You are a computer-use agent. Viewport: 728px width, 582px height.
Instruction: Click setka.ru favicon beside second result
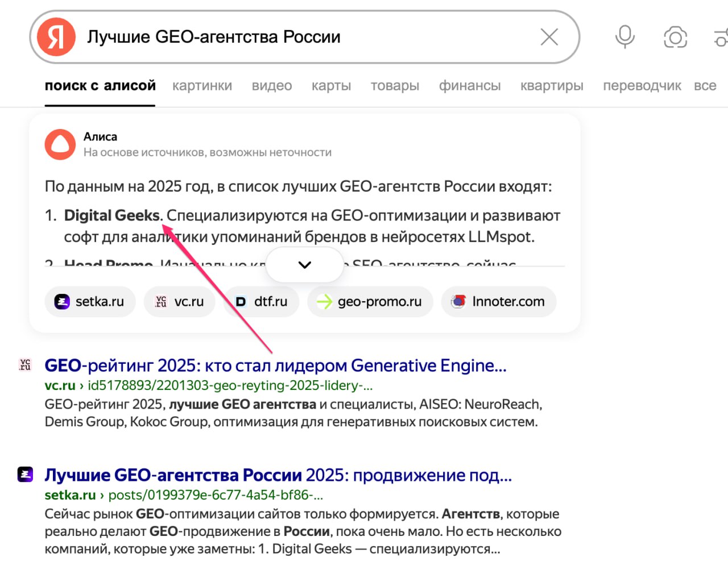[x=26, y=474]
